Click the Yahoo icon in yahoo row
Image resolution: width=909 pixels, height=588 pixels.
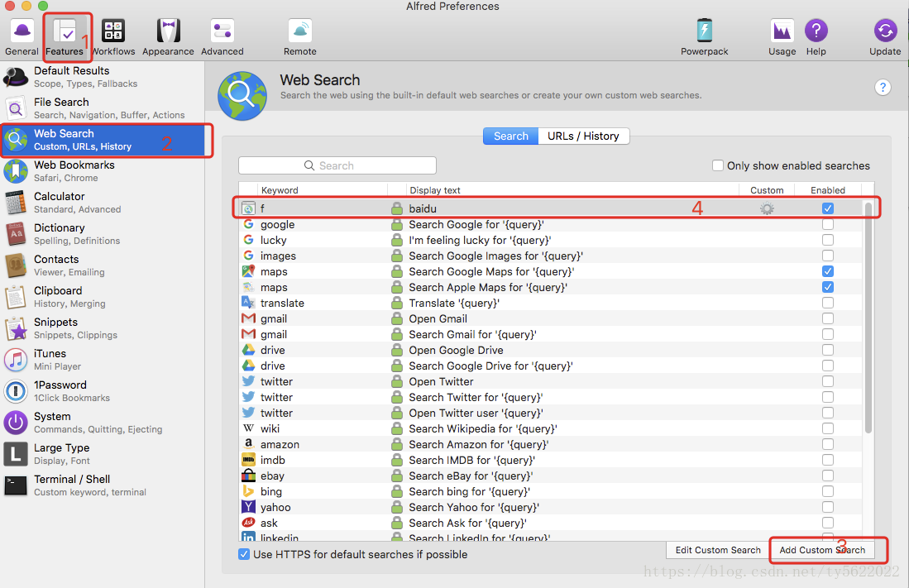tap(248, 507)
